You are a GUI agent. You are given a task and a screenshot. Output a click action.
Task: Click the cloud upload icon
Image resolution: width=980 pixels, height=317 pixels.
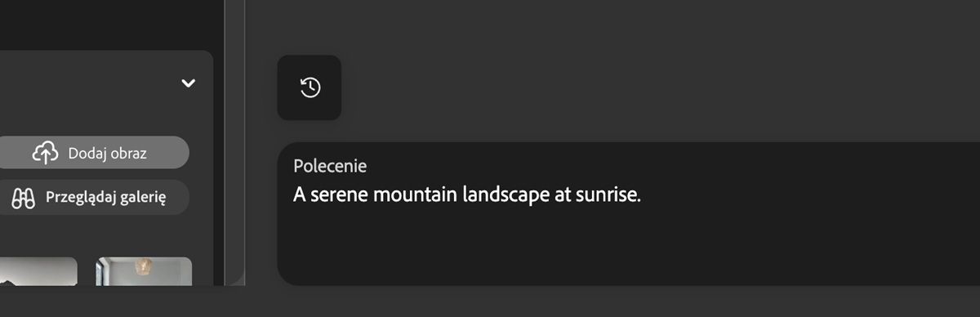(x=46, y=153)
